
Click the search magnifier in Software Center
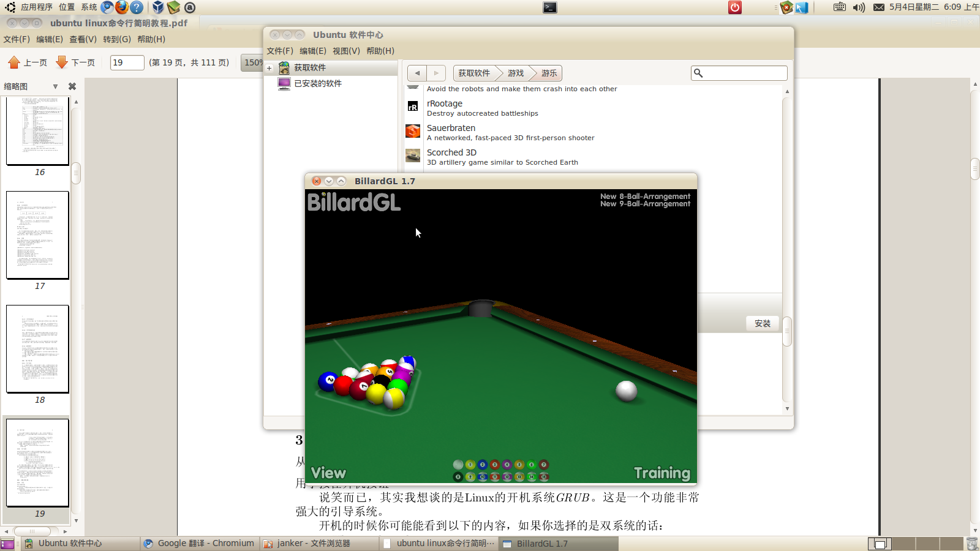click(698, 73)
